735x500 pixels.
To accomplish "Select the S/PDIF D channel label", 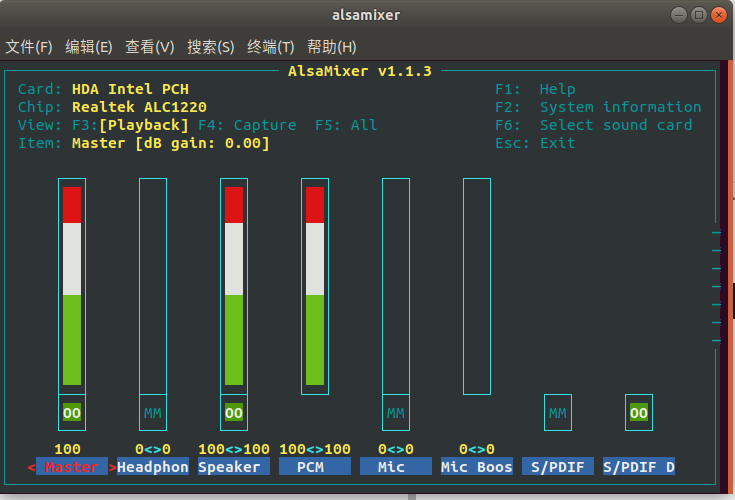I will (x=639, y=467).
